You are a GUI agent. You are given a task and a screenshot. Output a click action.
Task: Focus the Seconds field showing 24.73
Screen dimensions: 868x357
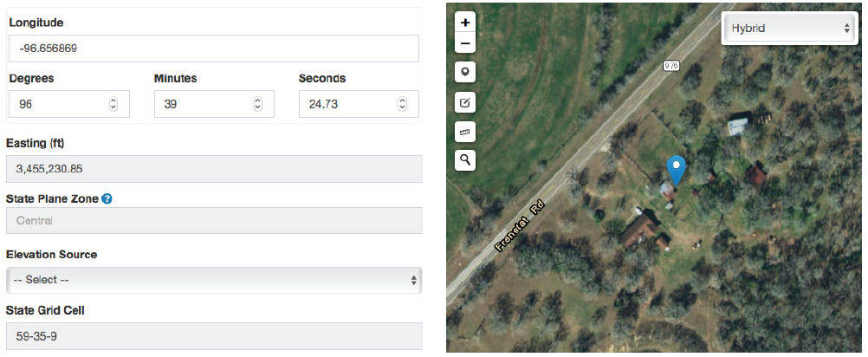346,104
